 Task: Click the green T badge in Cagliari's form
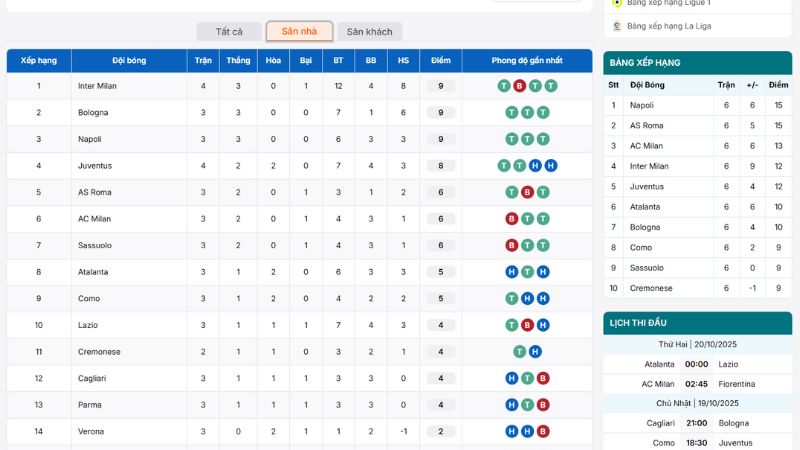tap(527, 378)
